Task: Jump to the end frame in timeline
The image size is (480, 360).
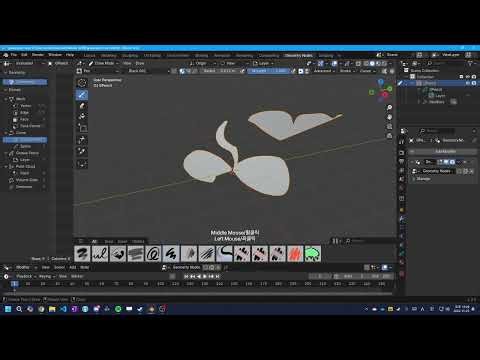Action: (x=217, y=276)
